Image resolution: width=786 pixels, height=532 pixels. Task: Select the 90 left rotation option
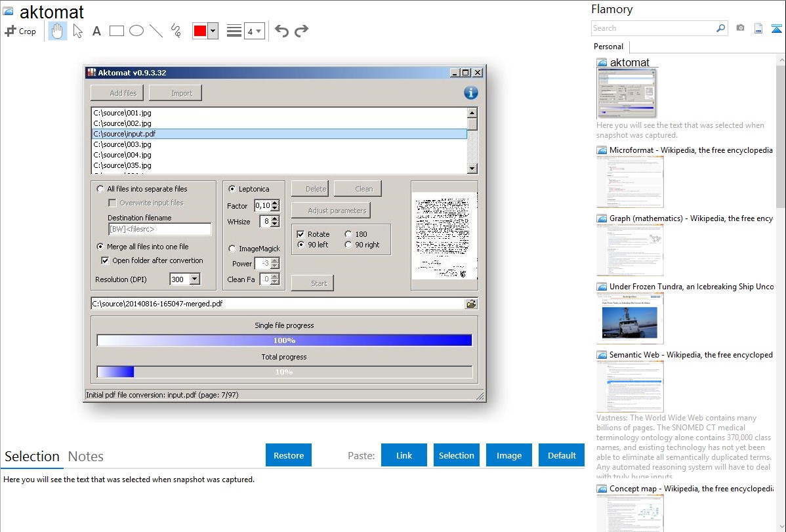pos(300,245)
